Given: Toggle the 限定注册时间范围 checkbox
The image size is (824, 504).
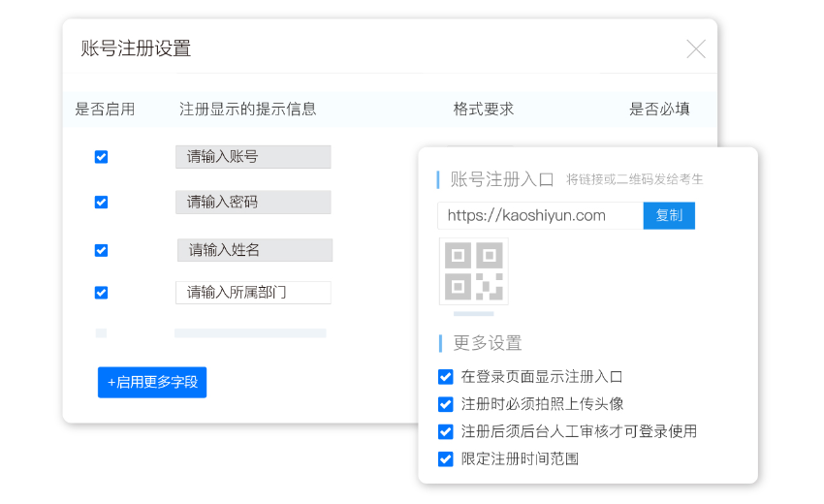Looking at the screenshot, I should click(446, 459).
